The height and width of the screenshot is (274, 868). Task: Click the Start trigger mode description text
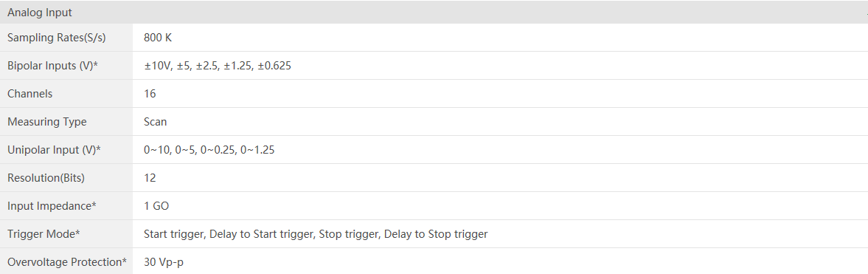point(316,234)
